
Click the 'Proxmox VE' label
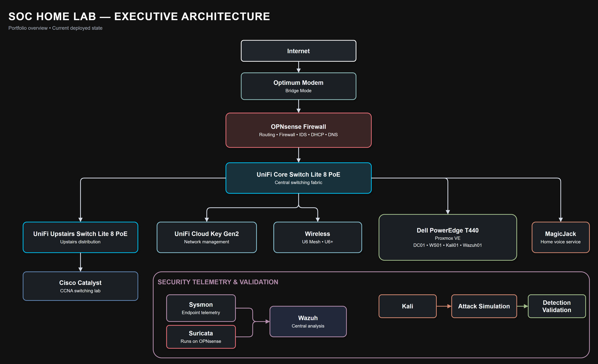pyautogui.click(x=448, y=238)
